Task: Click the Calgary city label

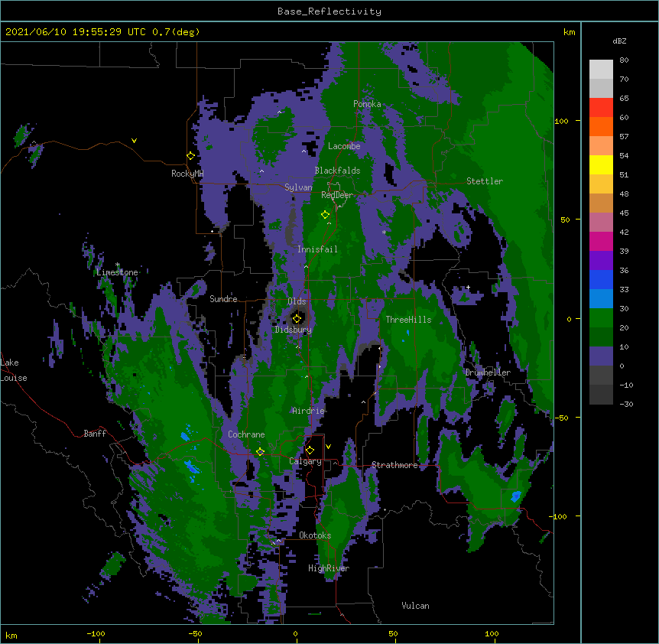Action: [305, 461]
